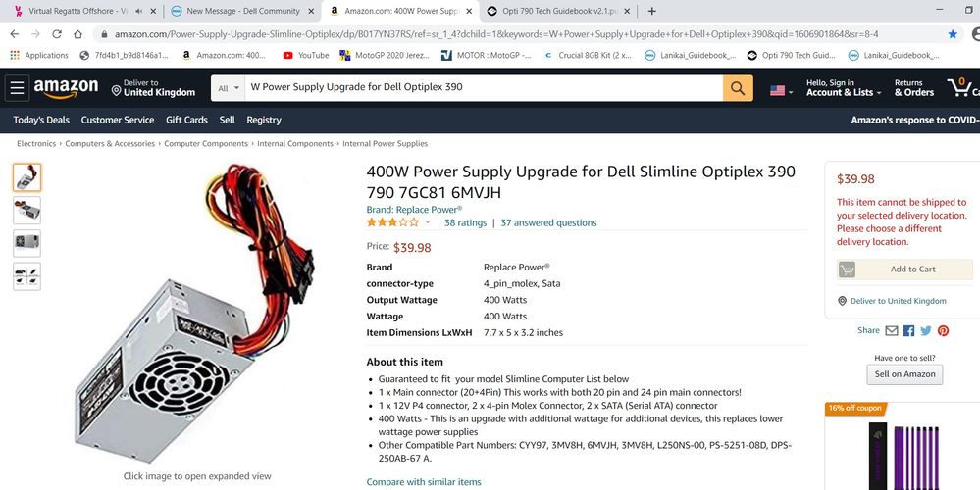Mute the Virtual Regatta tab audio
The height and width of the screenshot is (490, 980).
click(x=139, y=11)
